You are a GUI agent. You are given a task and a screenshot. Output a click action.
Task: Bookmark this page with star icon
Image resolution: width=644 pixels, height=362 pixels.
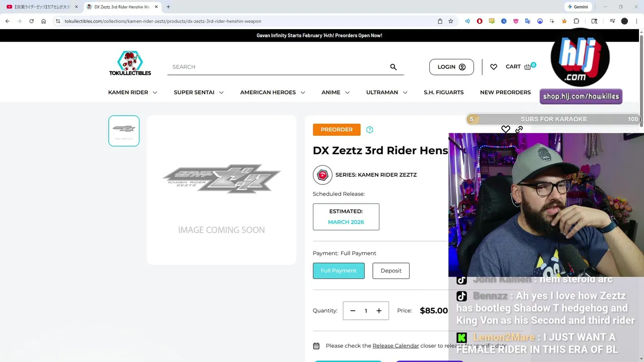(x=451, y=21)
